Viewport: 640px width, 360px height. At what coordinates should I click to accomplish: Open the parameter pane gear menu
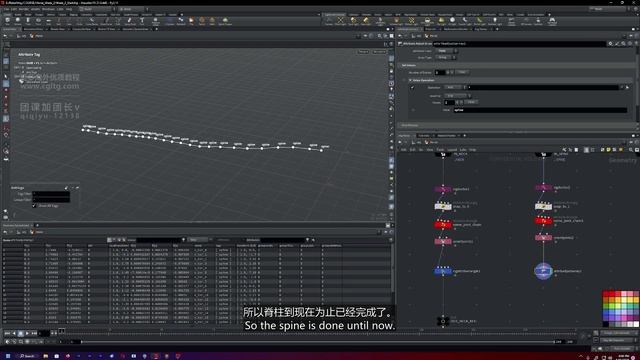(610, 43)
